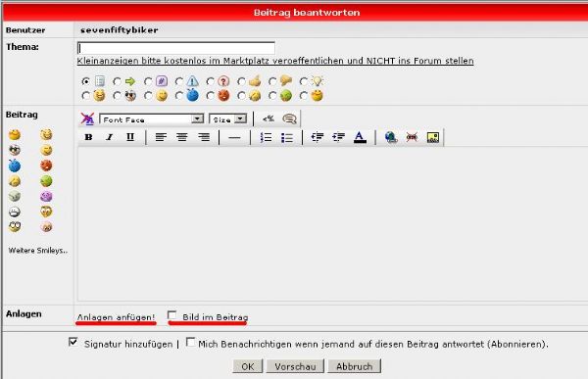Viewport: 588px width, 379px height.
Task: Insert a quote using the speech bubble icon
Action: pyautogui.click(x=289, y=118)
